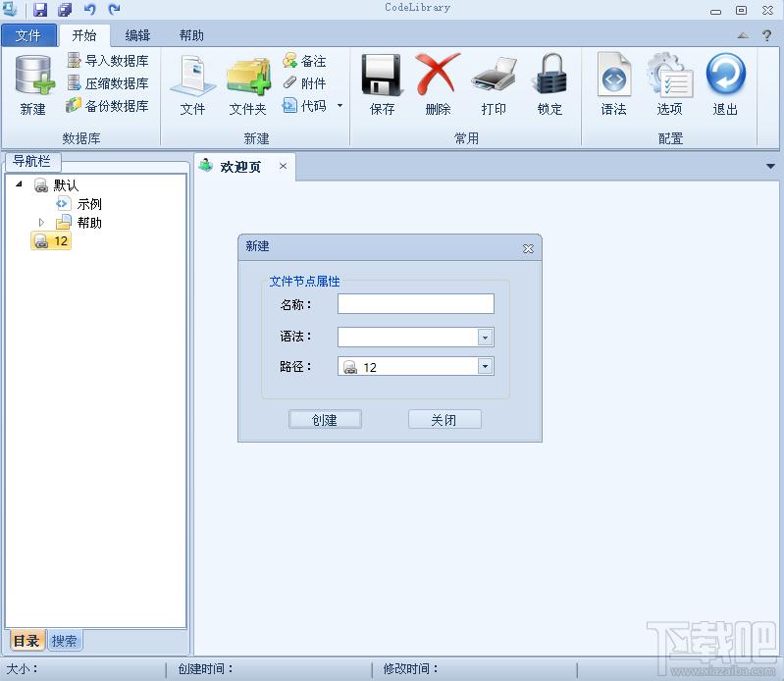Collapse the ribbon with the up arrow

tap(743, 35)
